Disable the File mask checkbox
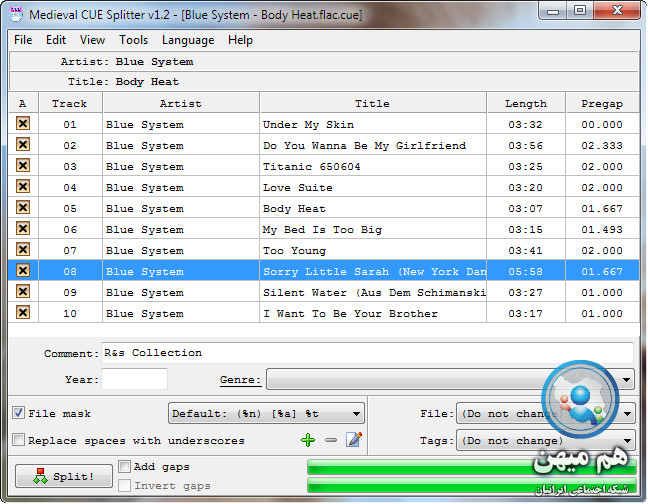 pyautogui.click(x=18, y=413)
